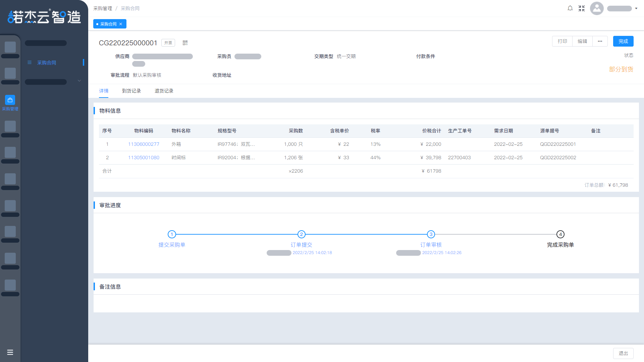This screenshot has width=644, height=362.
Task: Click the 完成 button
Action: (x=623, y=41)
